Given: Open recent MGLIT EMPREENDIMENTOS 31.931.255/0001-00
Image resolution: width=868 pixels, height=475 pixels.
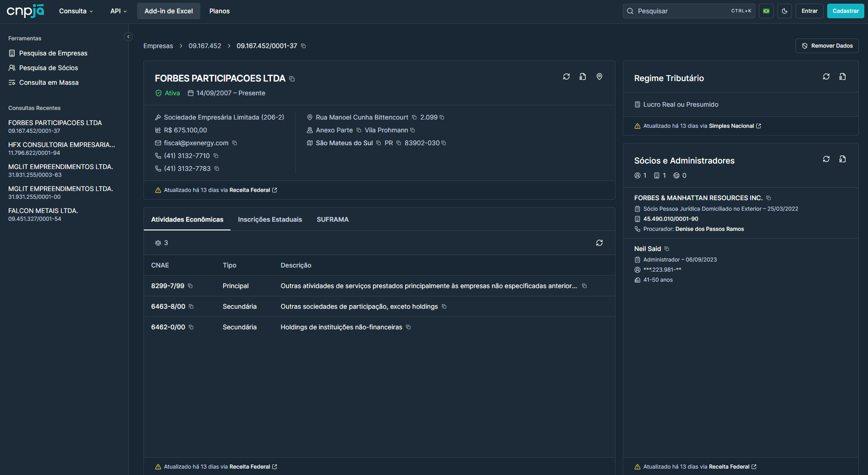Looking at the screenshot, I should [60, 192].
